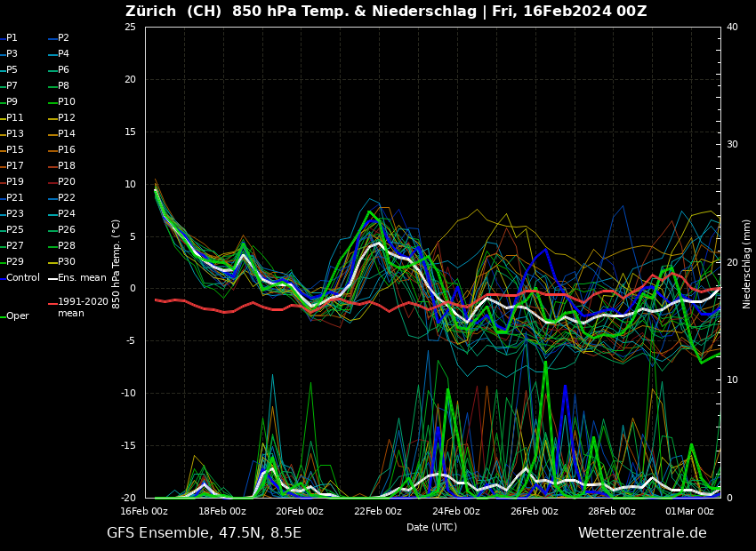This screenshot has height=551, width=756.
Task: Click the 15 temperature axis tick
Action: (130, 132)
